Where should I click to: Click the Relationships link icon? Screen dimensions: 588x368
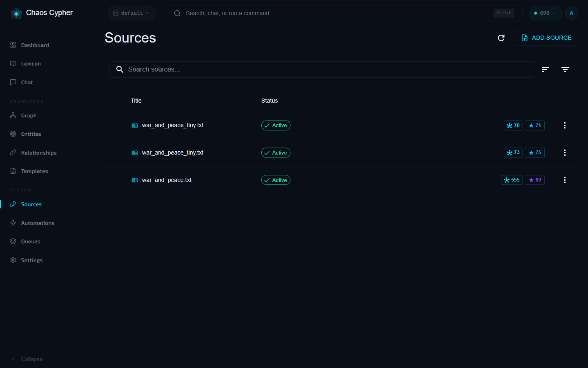tap(13, 153)
